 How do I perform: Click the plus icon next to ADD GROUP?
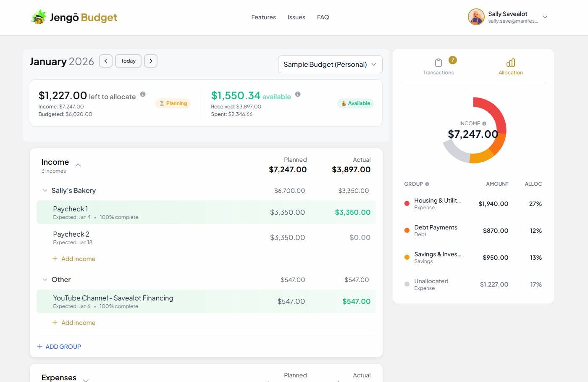(x=39, y=346)
